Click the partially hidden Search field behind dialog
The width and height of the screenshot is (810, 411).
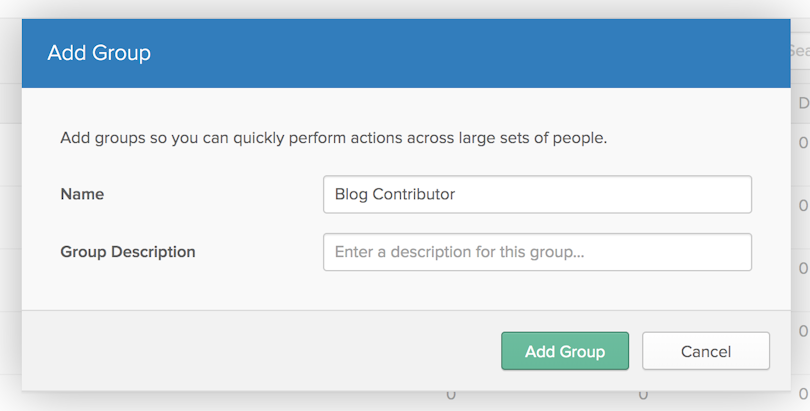[800, 51]
